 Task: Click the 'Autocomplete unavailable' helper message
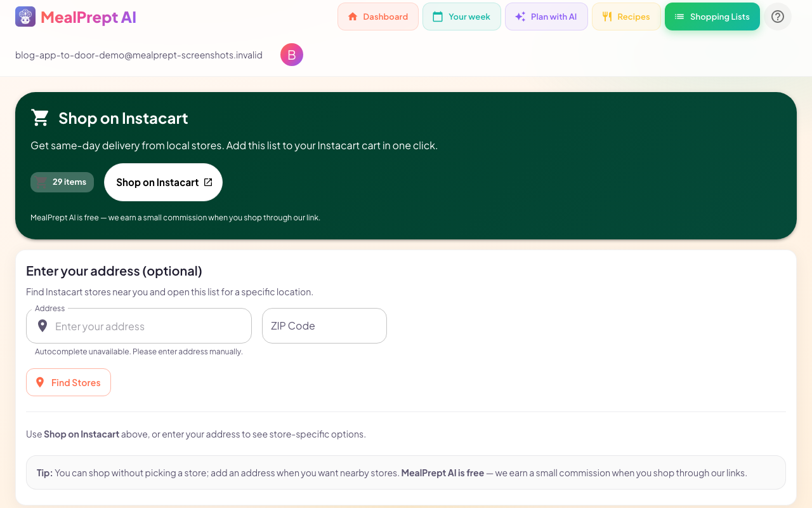139,352
